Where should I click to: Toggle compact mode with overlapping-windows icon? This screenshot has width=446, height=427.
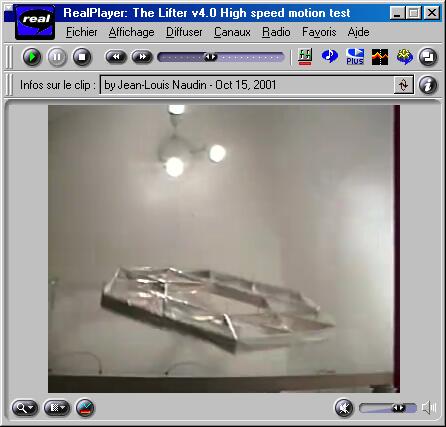coord(428,57)
